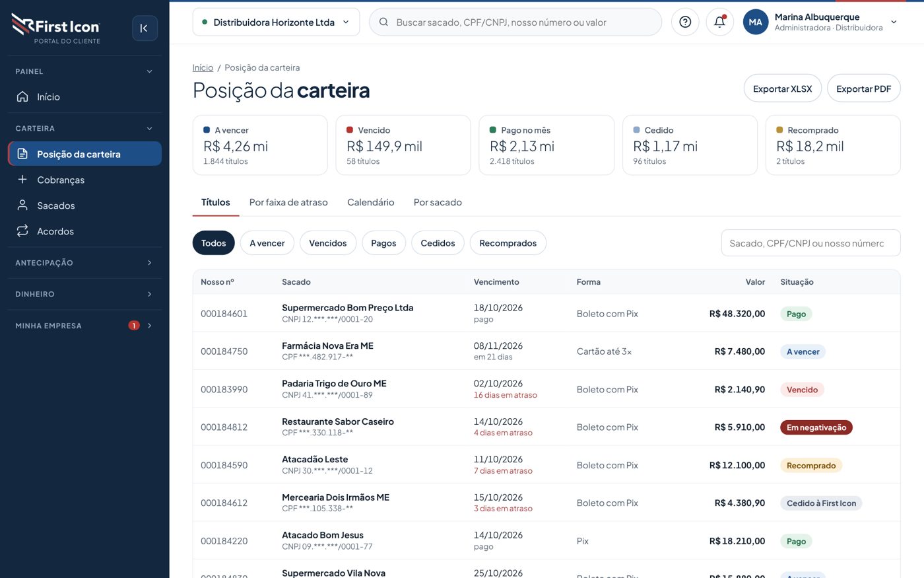Screen dimensions: 924x578
Task: Click the global search field
Action: [515, 22]
